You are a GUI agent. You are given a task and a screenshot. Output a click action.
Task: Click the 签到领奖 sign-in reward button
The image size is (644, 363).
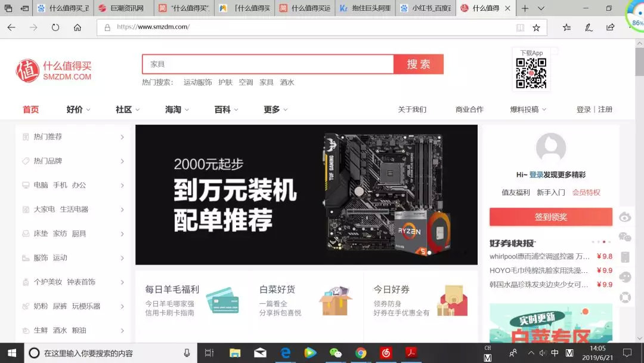pyautogui.click(x=550, y=217)
